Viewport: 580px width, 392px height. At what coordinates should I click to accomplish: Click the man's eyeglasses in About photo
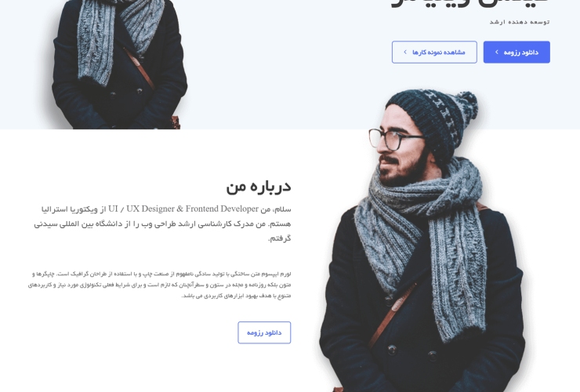tap(396, 140)
